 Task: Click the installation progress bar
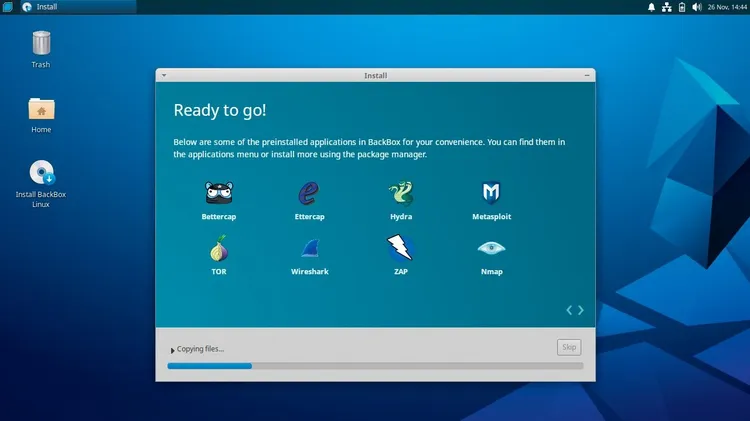(x=375, y=366)
